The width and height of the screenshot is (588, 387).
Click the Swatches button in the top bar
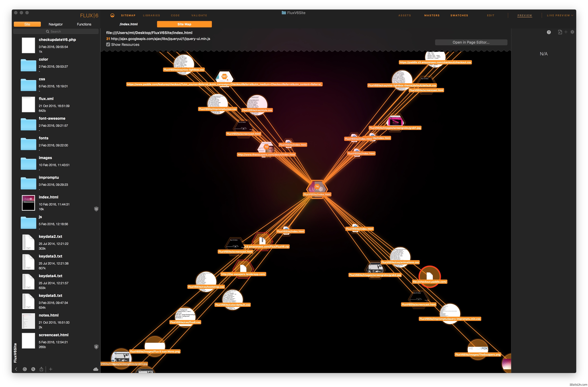(459, 16)
